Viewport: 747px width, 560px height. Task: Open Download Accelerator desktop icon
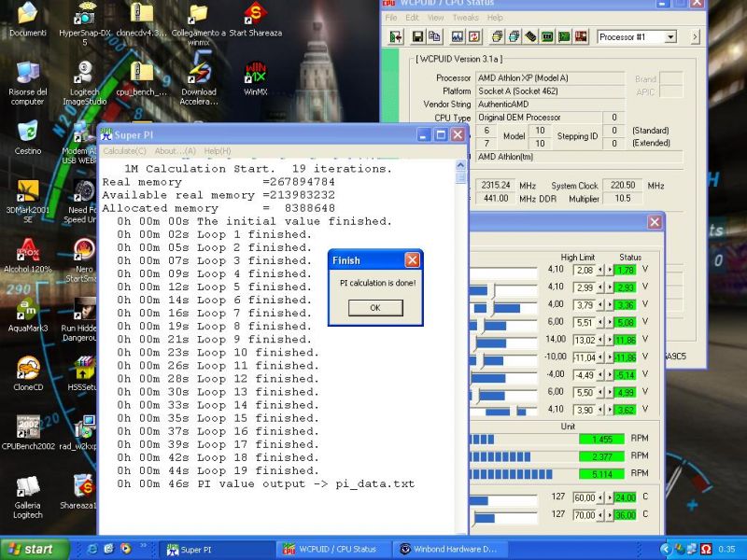pyautogui.click(x=199, y=83)
